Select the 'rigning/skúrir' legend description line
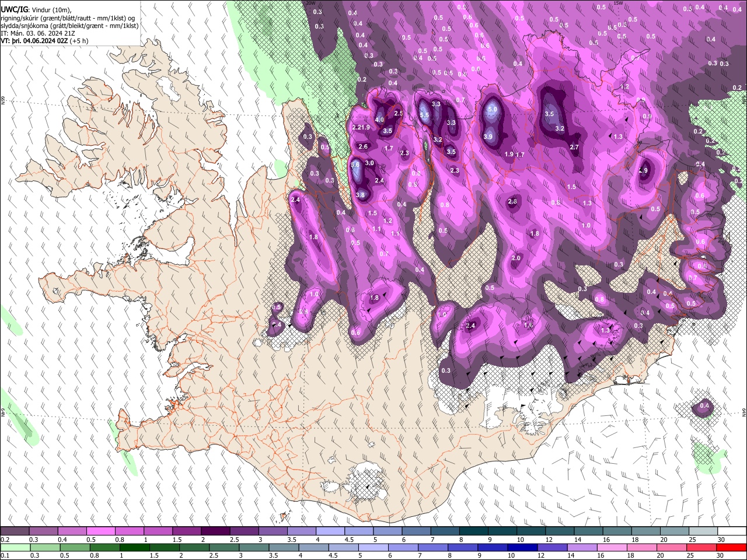The image size is (747, 560). (x=69, y=17)
